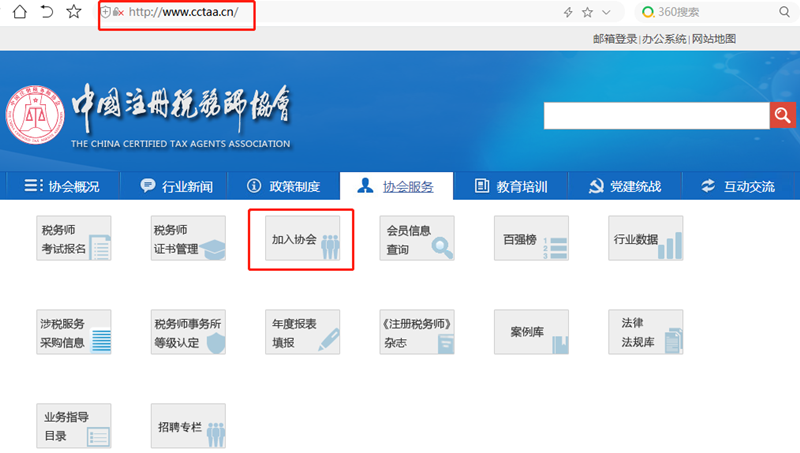Click the 邮箱登录 link
The image size is (800, 453).
pyautogui.click(x=614, y=39)
